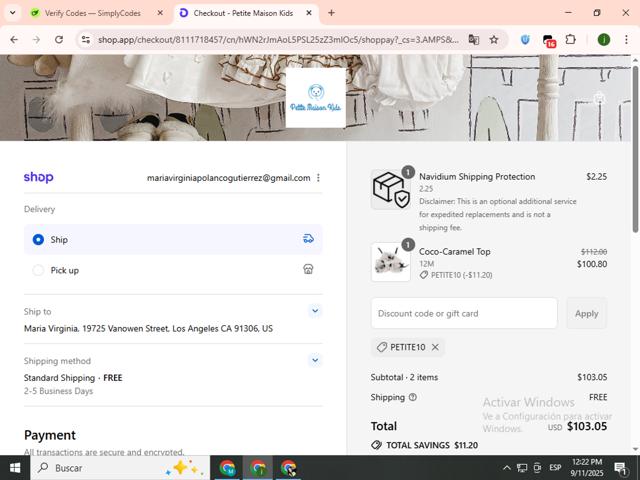This screenshot has height=480, width=640.
Task: Click the Buscar taskbar search box
Action: tap(120, 468)
